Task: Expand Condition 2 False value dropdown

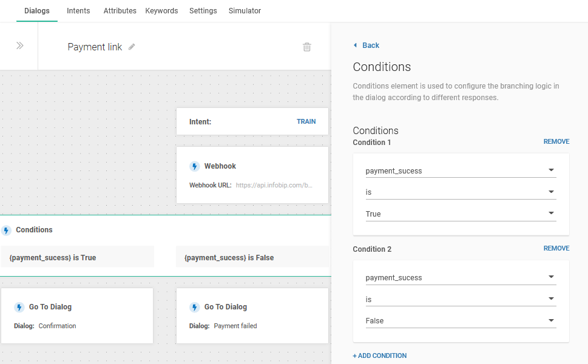Action: point(551,320)
